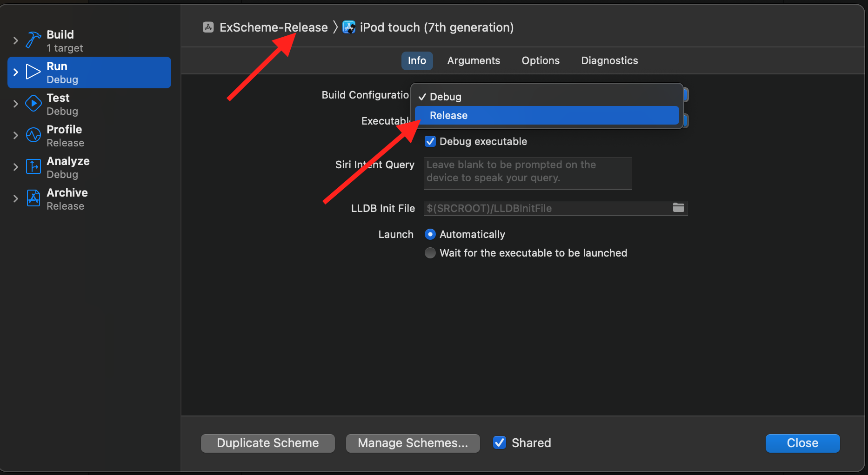
Task: Select the Automatically launch radio button
Action: click(x=430, y=234)
